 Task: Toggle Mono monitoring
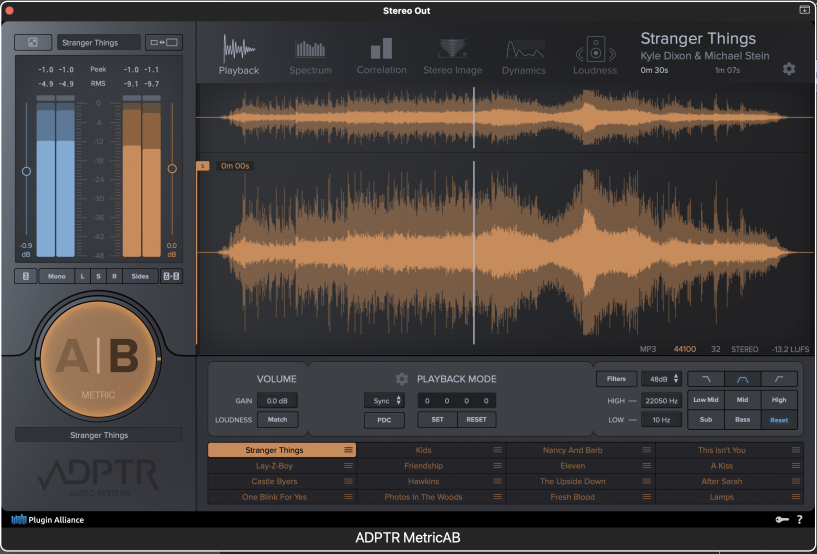(x=56, y=276)
